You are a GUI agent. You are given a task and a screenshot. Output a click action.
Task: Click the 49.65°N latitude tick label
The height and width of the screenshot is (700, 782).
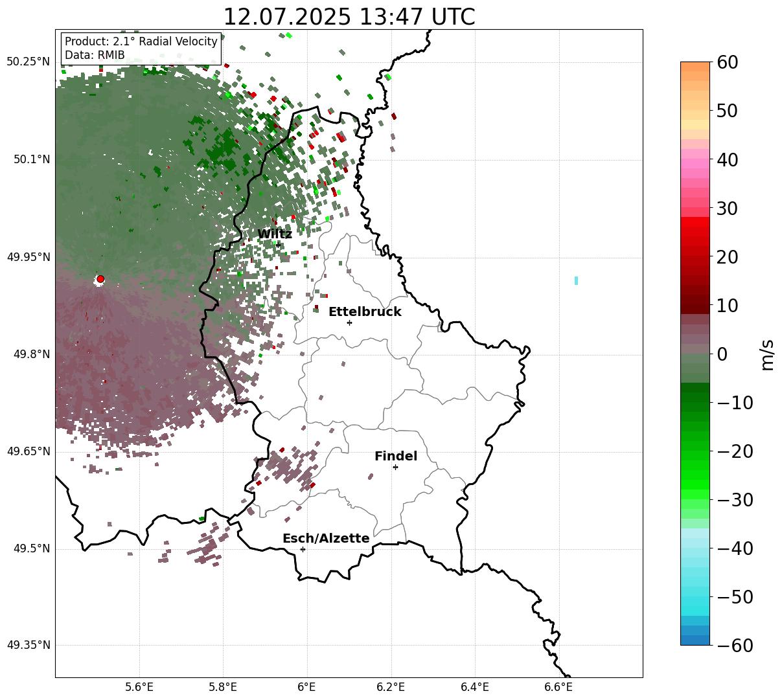click(x=29, y=451)
